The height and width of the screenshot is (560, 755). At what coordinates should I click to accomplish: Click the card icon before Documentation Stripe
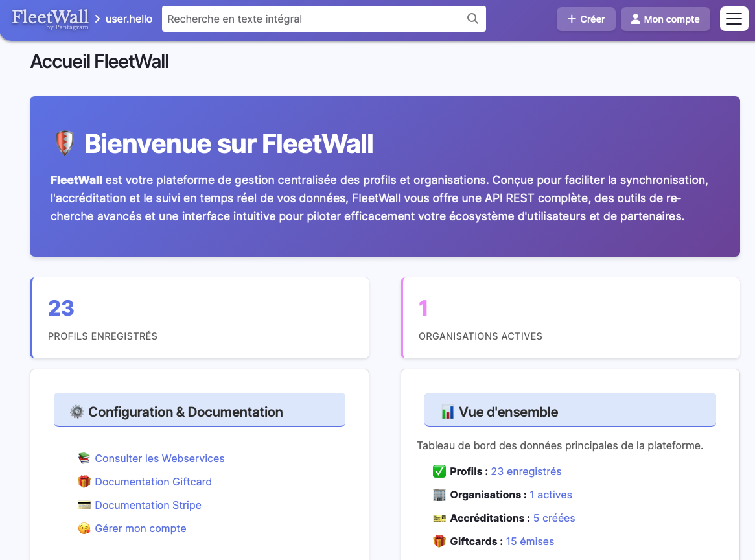[84, 504]
